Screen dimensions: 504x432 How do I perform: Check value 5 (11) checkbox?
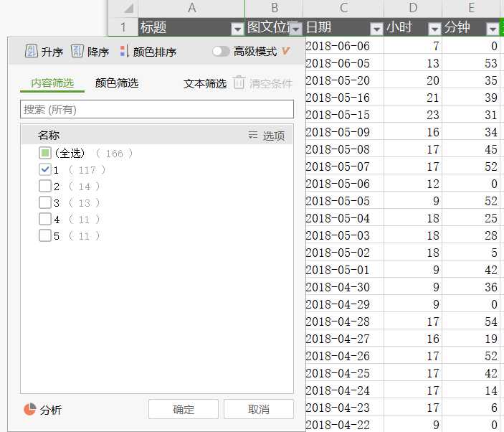[x=45, y=236]
